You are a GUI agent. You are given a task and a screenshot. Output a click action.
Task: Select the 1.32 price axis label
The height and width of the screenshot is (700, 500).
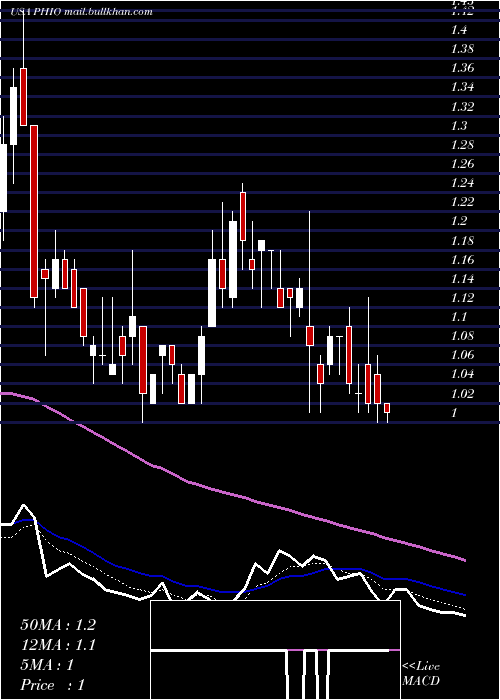(462, 107)
